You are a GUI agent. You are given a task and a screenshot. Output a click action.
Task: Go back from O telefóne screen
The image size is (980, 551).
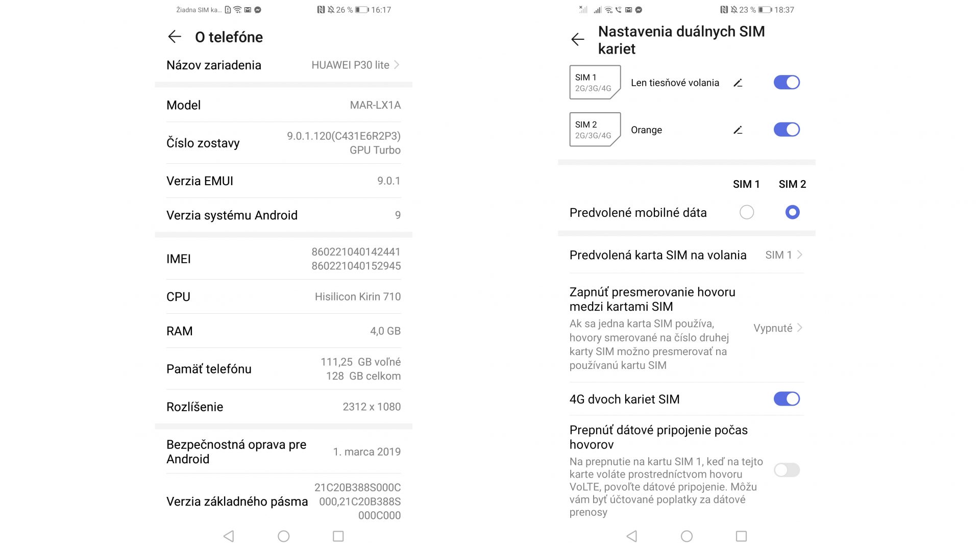click(175, 37)
